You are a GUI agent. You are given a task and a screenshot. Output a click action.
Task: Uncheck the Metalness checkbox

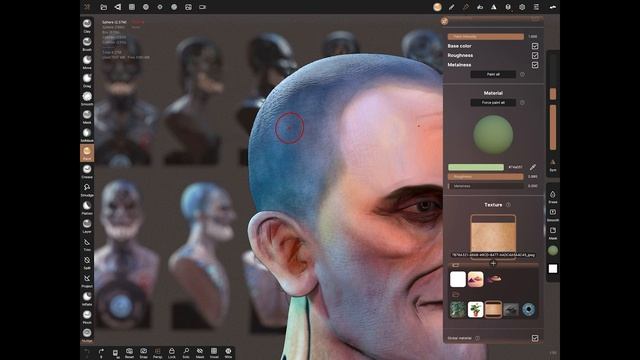click(535, 64)
